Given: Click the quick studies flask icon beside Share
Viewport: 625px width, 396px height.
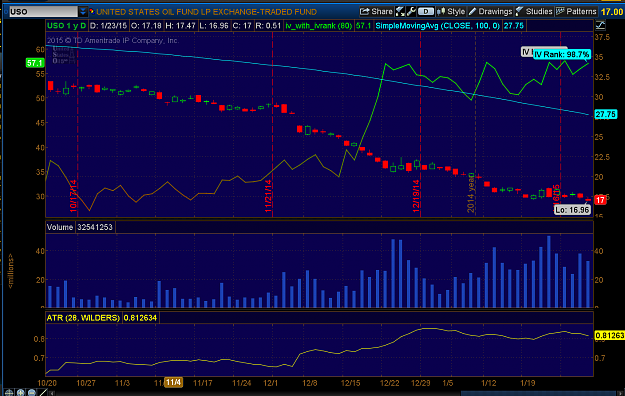Looking at the screenshot, I should 400,12.
